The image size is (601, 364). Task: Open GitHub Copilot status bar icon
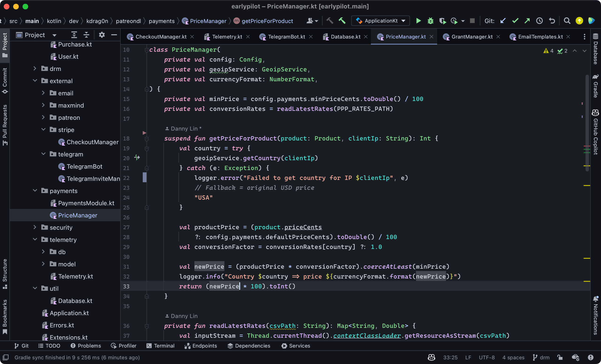pos(431,357)
